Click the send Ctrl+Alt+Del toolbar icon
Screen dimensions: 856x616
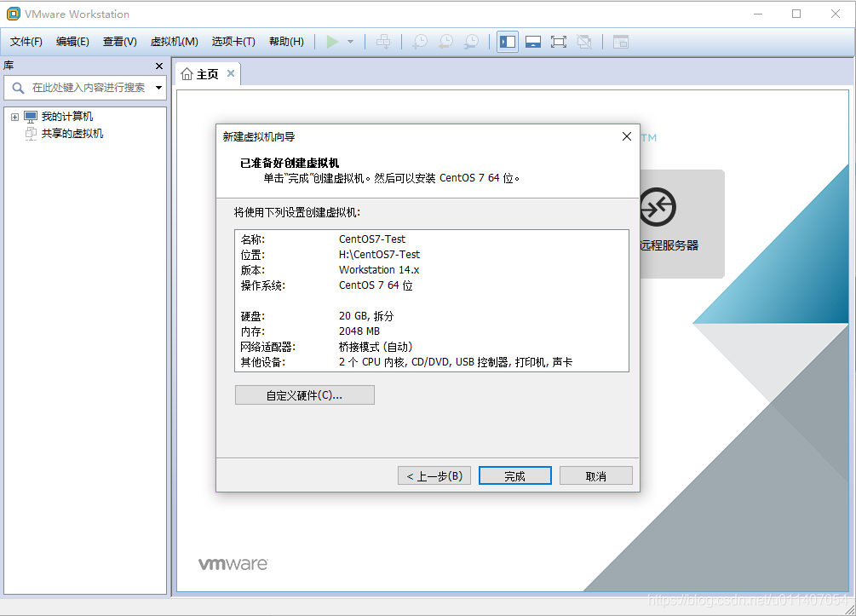pos(383,42)
